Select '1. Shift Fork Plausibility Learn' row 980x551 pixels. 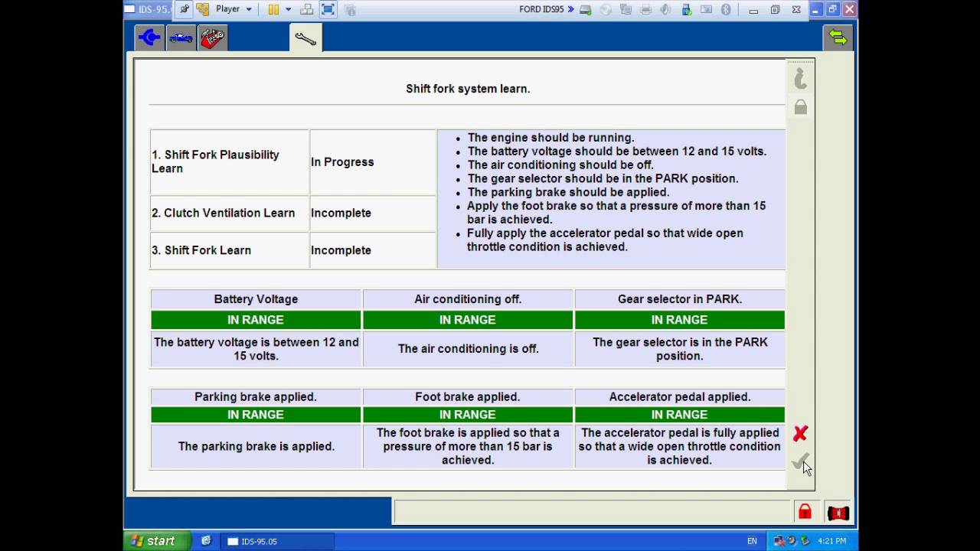(230, 161)
